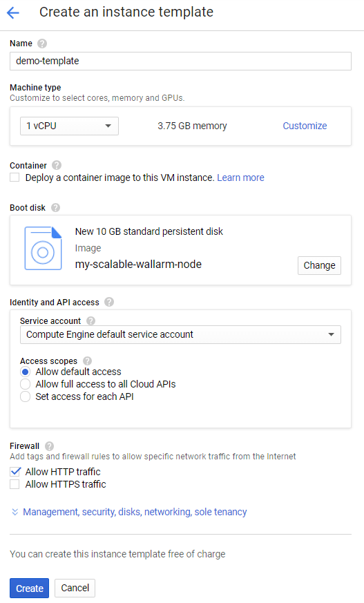View Access scopes help tooltip icon
Viewport: 364px width, 603px height.
[87, 361]
